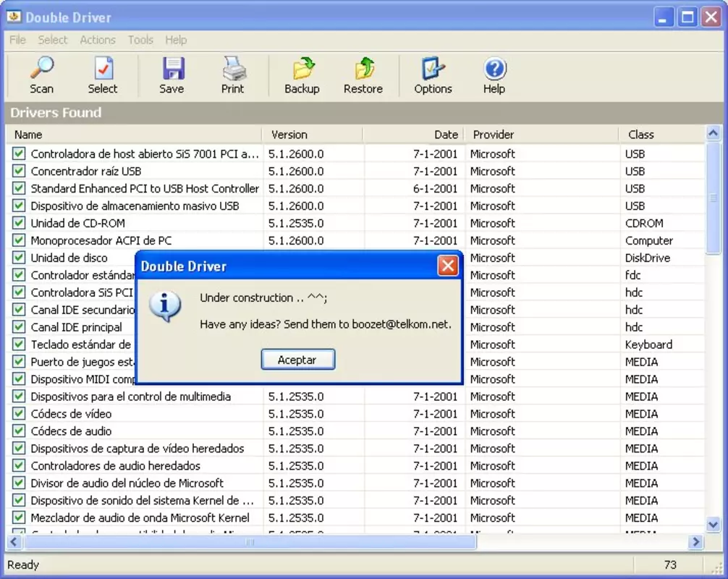The width and height of the screenshot is (728, 579).
Task: Uncheck Códecs de audio driver
Action: coord(19,431)
